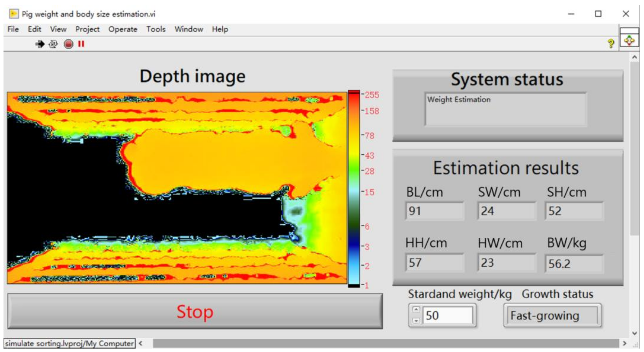Open the context help question mark

pos(611,43)
